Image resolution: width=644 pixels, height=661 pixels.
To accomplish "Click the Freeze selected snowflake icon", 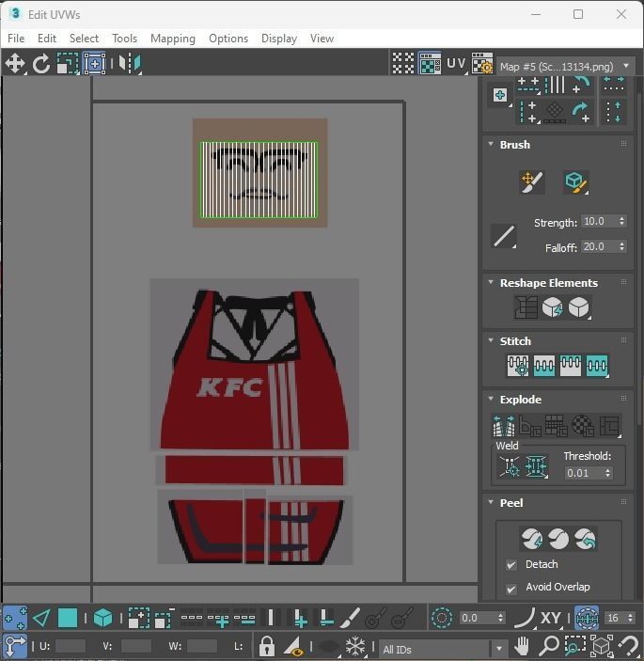I will tap(354, 646).
